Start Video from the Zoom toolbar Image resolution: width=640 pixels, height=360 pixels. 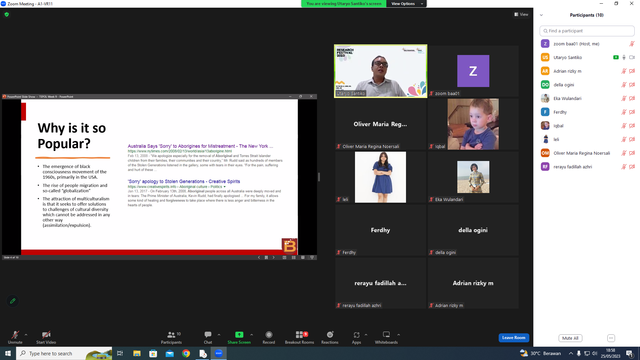tap(46, 337)
